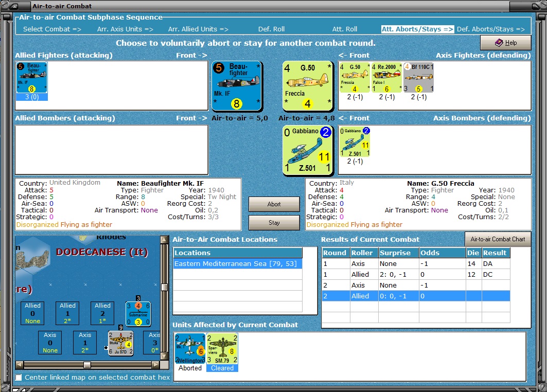547x392 pixels.
Task: Click the Axis 0 None combat box
Action: click(x=50, y=343)
